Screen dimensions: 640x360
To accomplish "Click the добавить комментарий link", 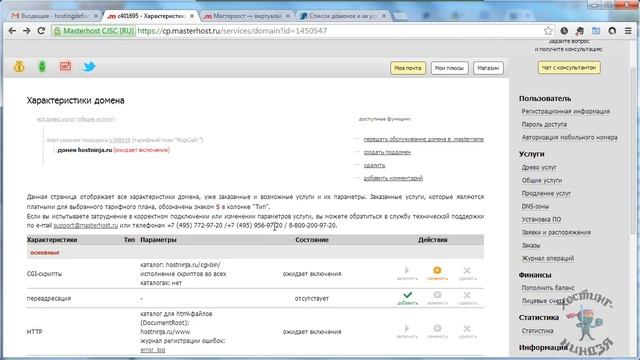I will [x=393, y=178].
